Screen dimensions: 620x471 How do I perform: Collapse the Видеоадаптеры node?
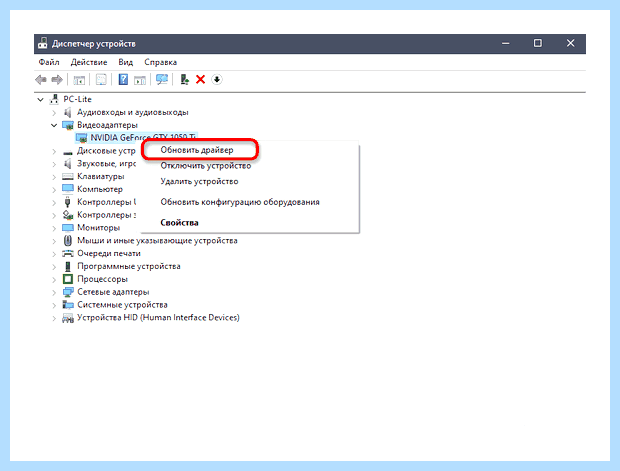pos(54,125)
